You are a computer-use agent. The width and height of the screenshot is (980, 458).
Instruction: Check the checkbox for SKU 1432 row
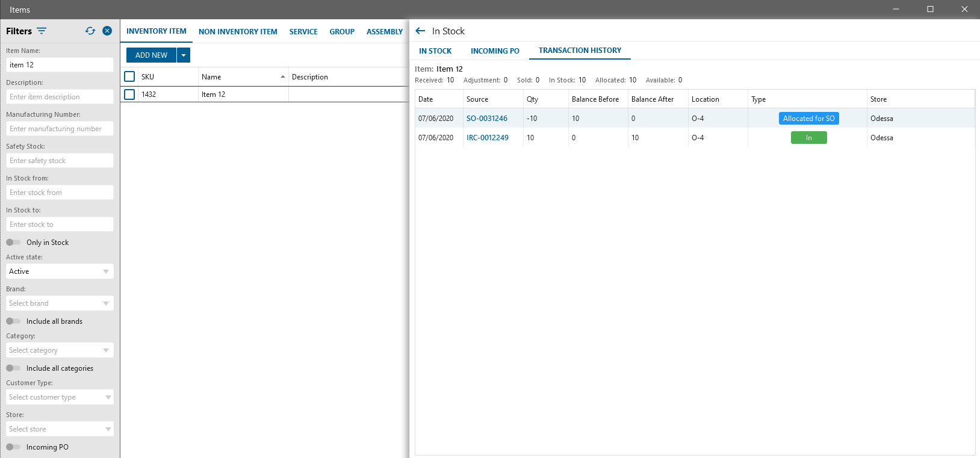point(129,94)
